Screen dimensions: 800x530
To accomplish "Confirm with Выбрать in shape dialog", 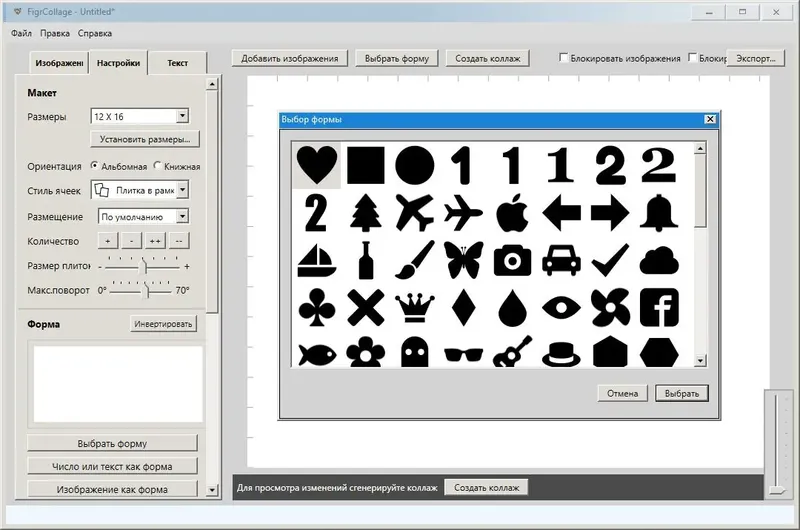I will click(682, 393).
